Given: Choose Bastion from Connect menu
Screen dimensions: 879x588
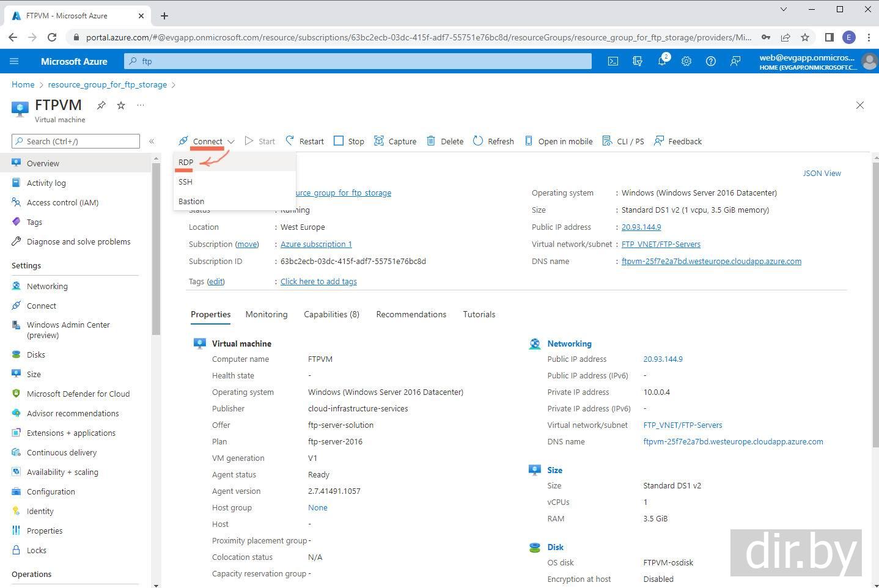Looking at the screenshot, I should coord(235,201).
